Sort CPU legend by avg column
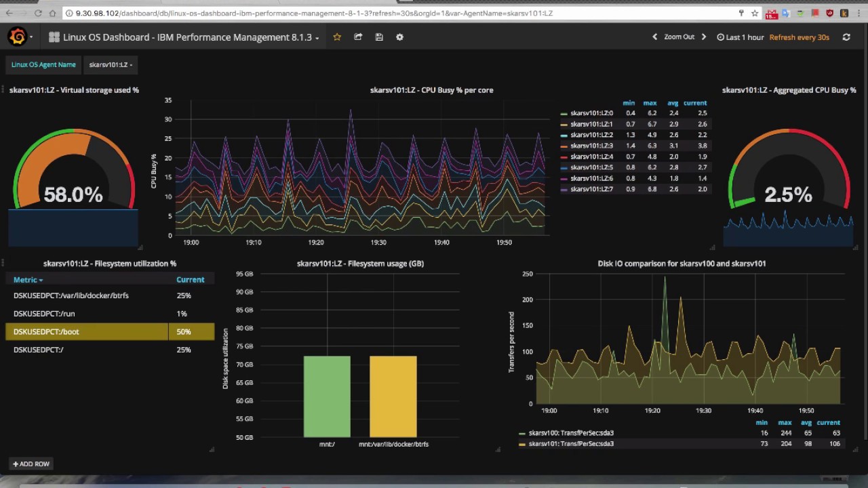The width and height of the screenshot is (868, 488). 673,103
